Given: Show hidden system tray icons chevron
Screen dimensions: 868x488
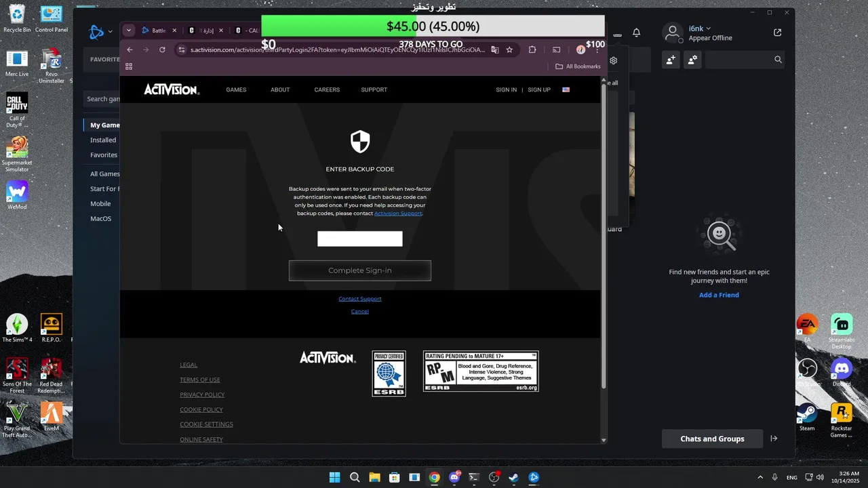Looking at the screenshot, I should (x=759, y=477).
